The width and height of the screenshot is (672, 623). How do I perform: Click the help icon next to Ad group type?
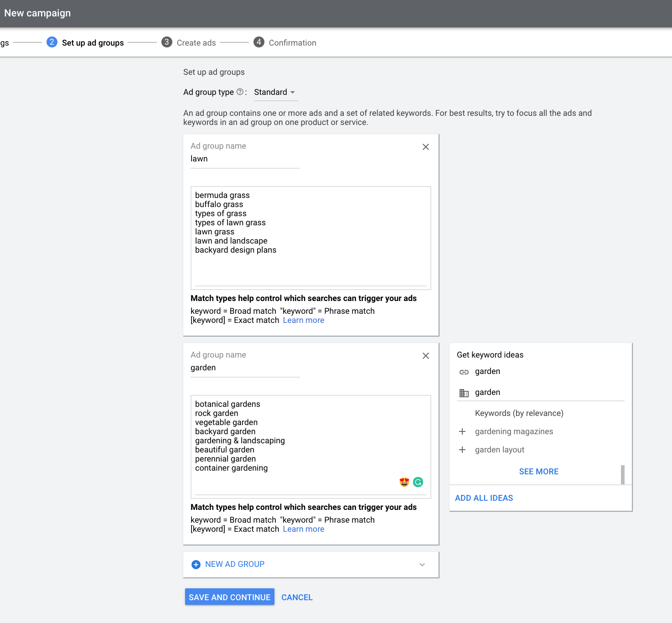tap(240, 92)
